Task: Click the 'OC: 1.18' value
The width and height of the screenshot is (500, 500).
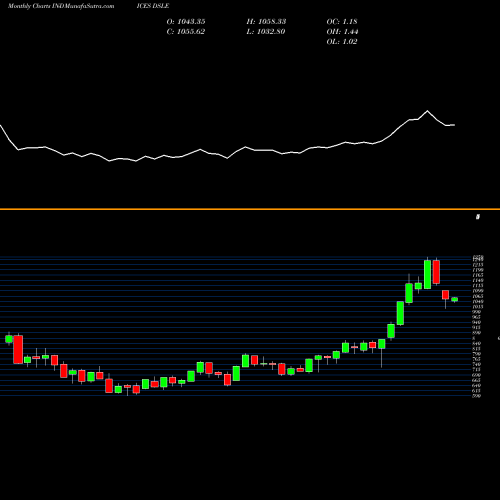Action: 342,22
